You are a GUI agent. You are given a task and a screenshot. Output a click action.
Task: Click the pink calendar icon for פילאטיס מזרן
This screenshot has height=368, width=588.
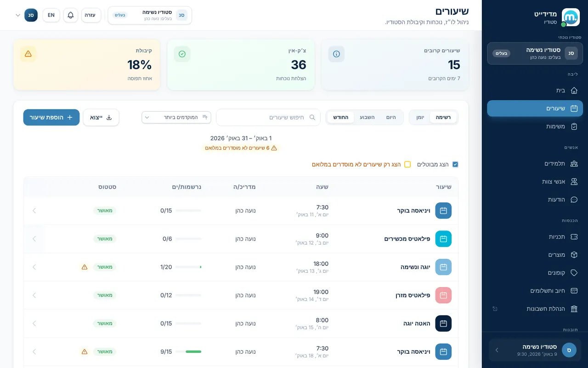[443, 295]
